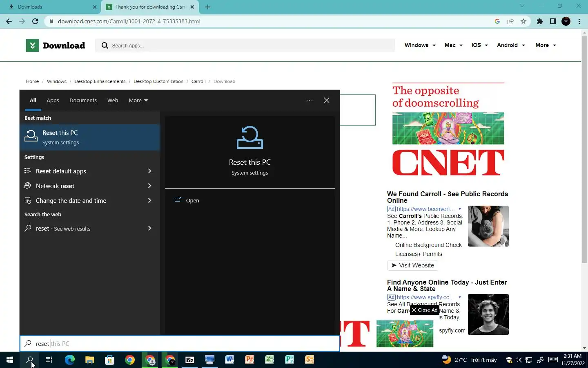Click the volume speaker tray icon

pyautogui.click(x=519, y=360)
